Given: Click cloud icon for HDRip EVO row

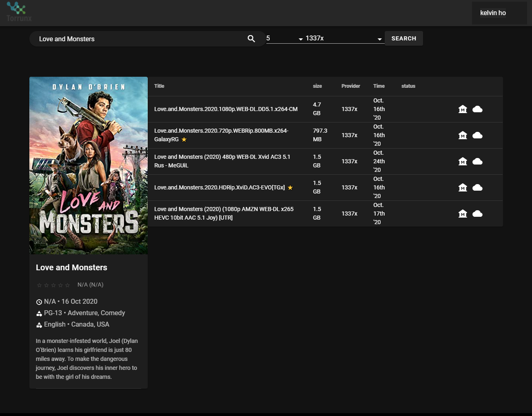Looking at the screenshot, I should 477,187.
